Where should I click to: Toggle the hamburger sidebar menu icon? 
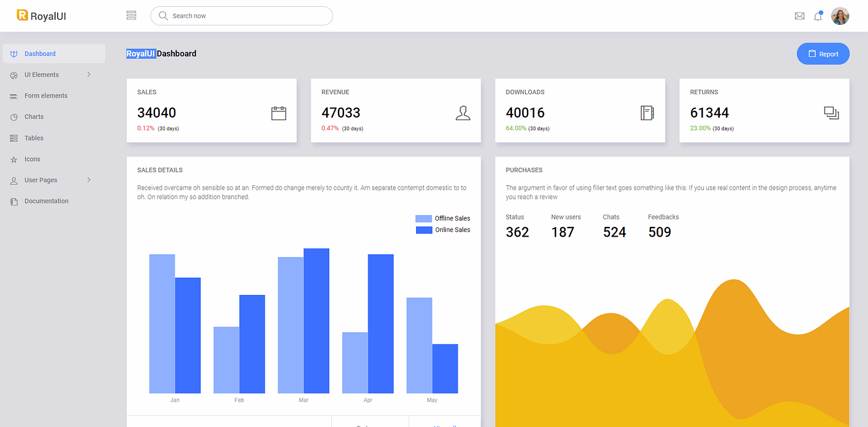(131, 15)
